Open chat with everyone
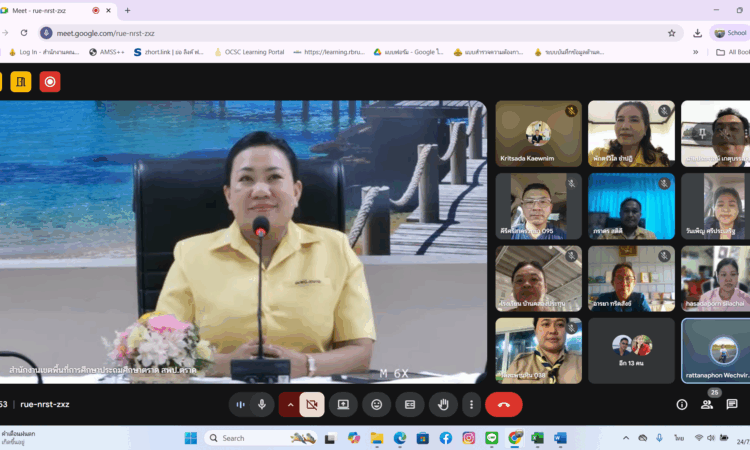This screenshot has height=450, width=750. [731, 405]
